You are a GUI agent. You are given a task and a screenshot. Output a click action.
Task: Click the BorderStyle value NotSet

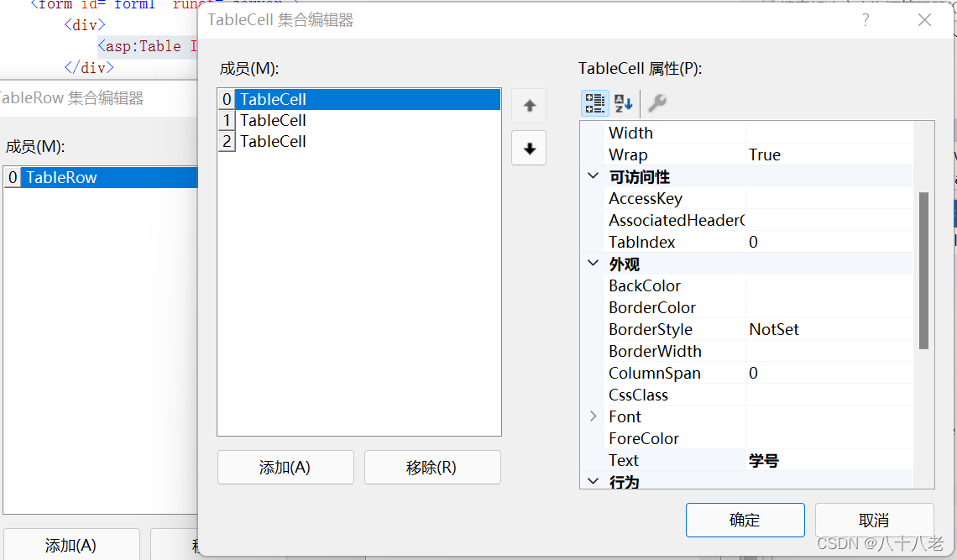829,329
